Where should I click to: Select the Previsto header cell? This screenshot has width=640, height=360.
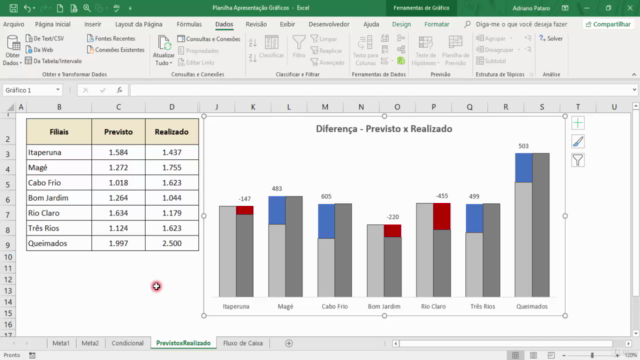point(118,132)
